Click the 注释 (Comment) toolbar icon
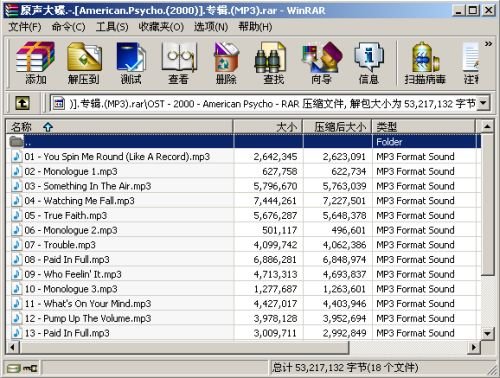500x378 pixels. 471,63
